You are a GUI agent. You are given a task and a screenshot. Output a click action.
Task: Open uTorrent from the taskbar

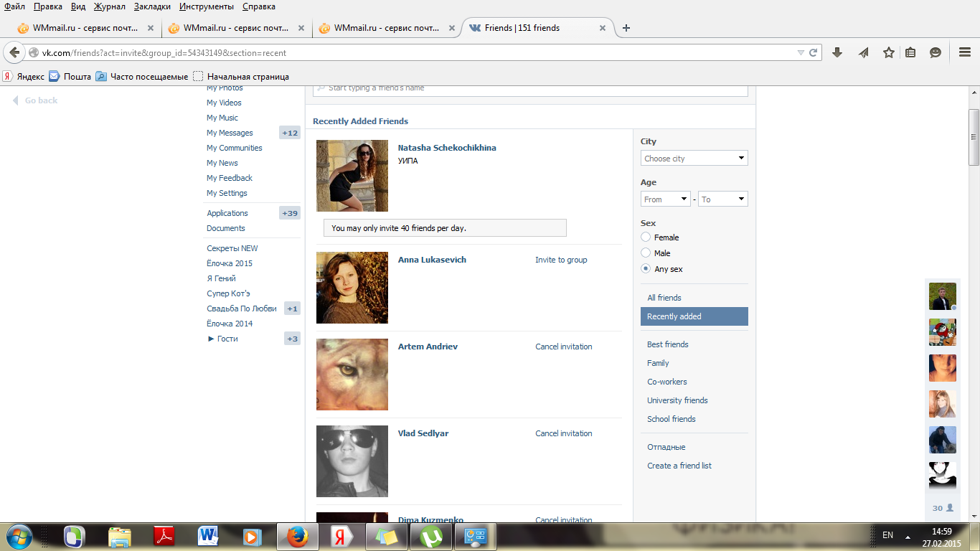[430, 537]
